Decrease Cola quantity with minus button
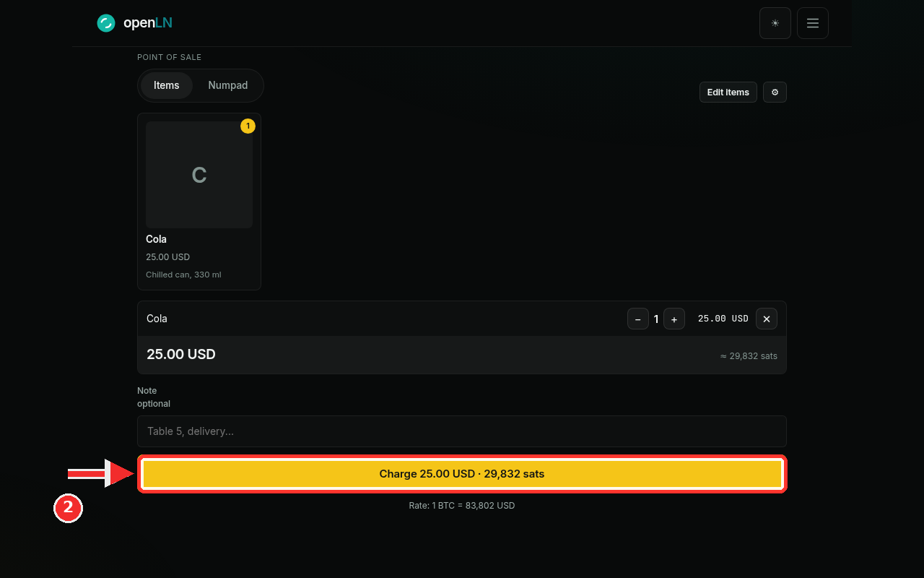Viewport: 924px width, 578px height. pyautogui.click(x=638, y=319)
